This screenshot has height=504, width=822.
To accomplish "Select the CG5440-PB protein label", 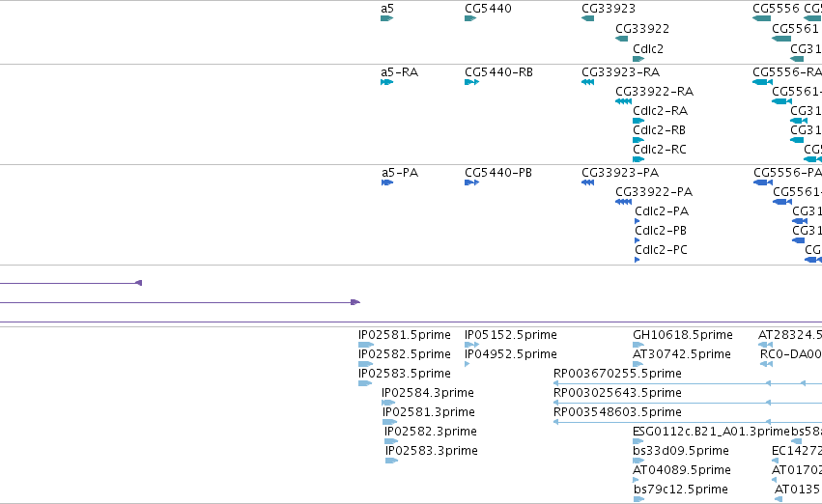I will coord(498,173).
